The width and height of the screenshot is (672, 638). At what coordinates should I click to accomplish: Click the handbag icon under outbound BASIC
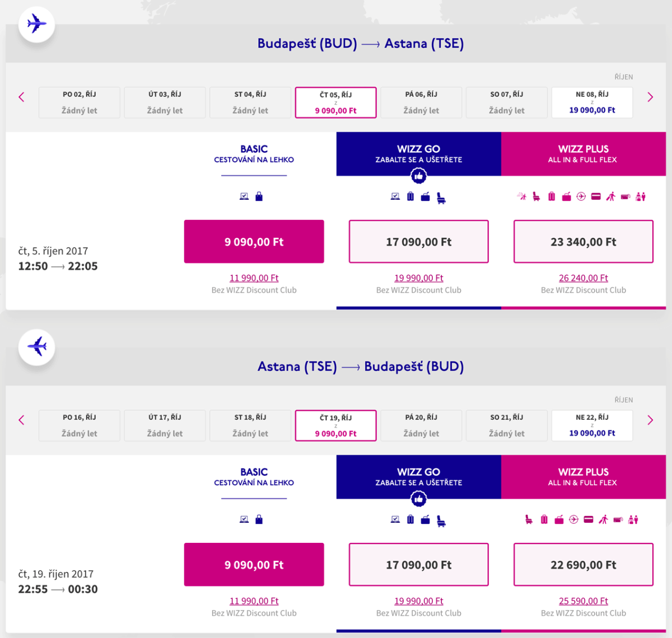coord(259,196)
